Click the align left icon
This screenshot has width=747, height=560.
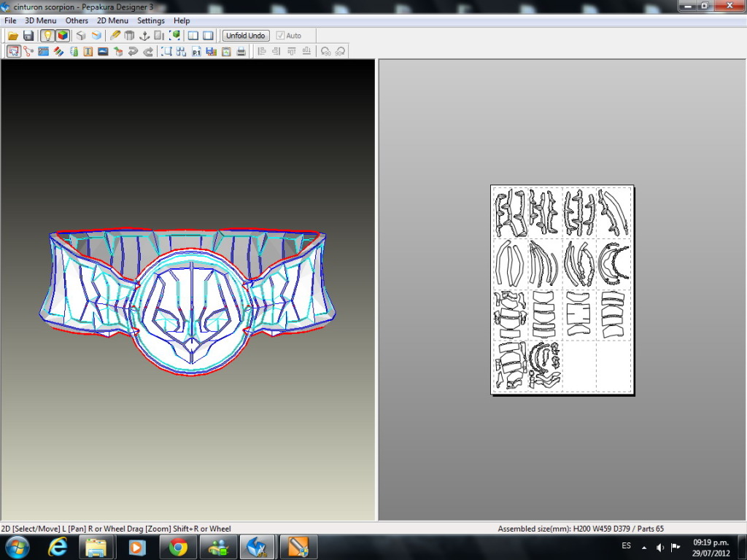262,52
